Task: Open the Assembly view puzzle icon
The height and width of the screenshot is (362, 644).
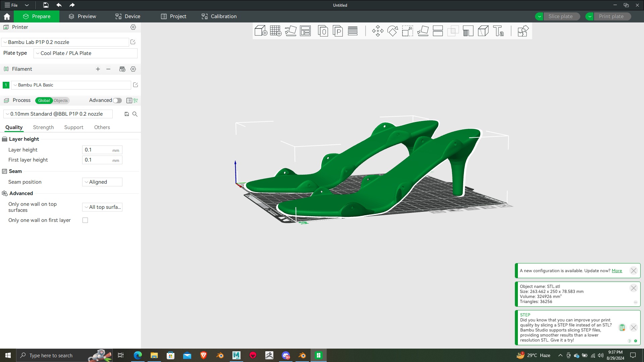Action: coord(523,31)
